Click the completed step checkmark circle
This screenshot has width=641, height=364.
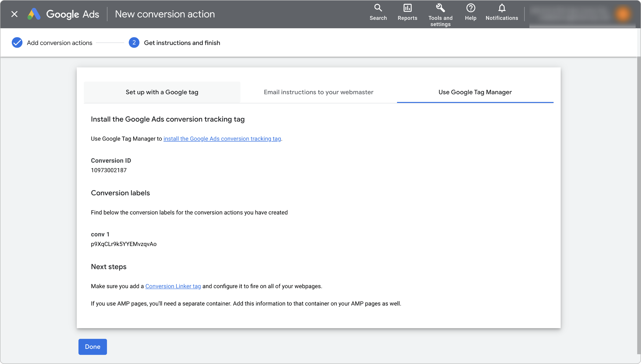point(17,43)
